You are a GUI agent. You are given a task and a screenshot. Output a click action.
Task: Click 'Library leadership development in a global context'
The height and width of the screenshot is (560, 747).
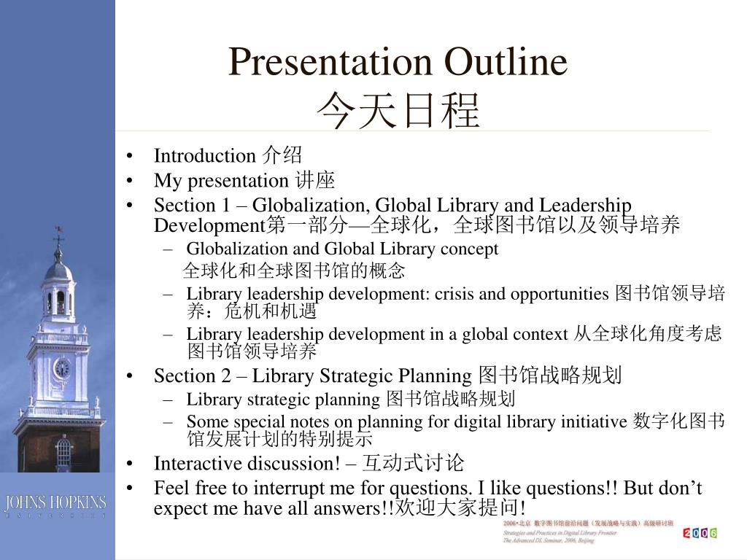coord(454,342)
